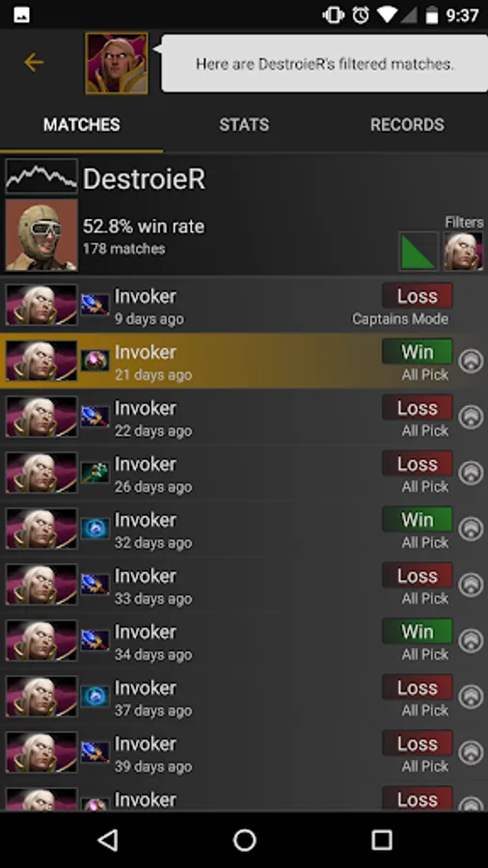Image resolution: width=488 pixels, height=868 pixels.
Task: Open the Invoker hero portrait in header
Action: coord(117,63)
